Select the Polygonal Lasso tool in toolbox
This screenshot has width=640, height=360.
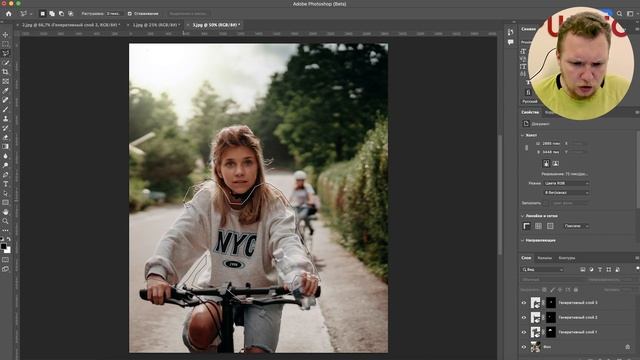[x=5, y=53]
